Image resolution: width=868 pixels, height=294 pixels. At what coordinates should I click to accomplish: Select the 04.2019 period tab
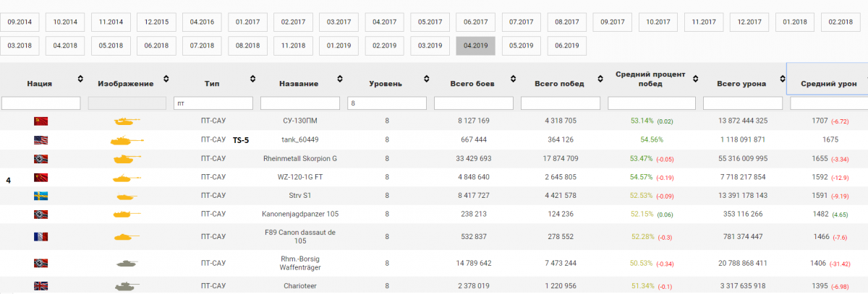(475, 46)
